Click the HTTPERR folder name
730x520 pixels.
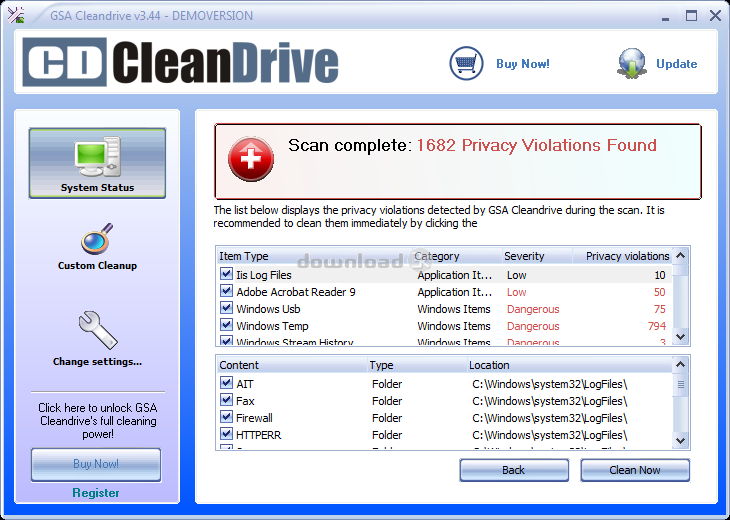[258, 435]
